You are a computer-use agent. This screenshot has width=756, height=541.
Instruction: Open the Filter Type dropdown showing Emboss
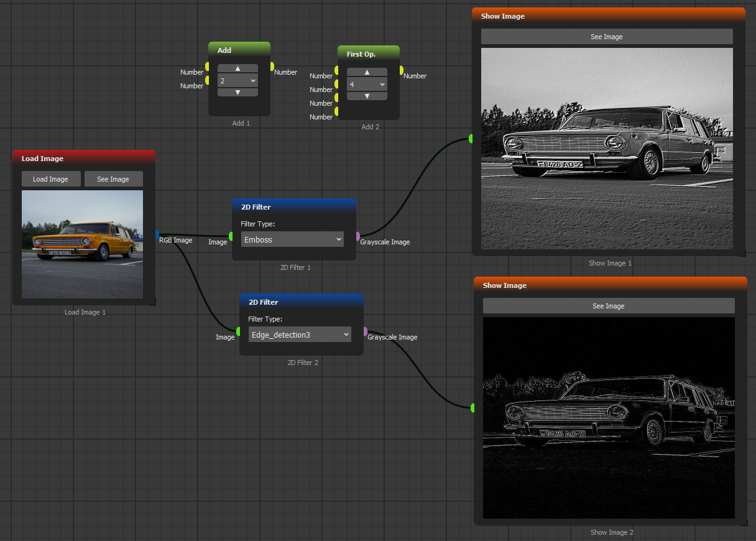pyautogui.click(x=293, y=239)
